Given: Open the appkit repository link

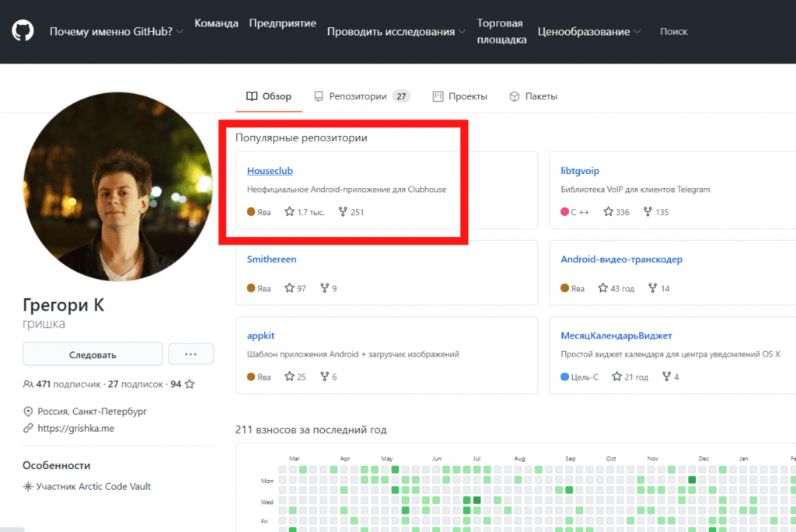Looking at the screenshot, I should (x=260, y=336).
